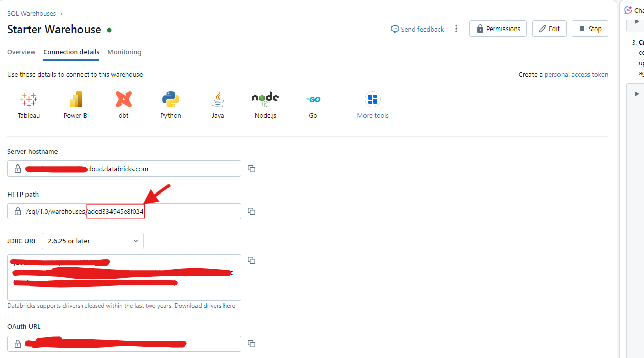
Task: Stop the Starter Warehouse
Action: tap(590, 29)
